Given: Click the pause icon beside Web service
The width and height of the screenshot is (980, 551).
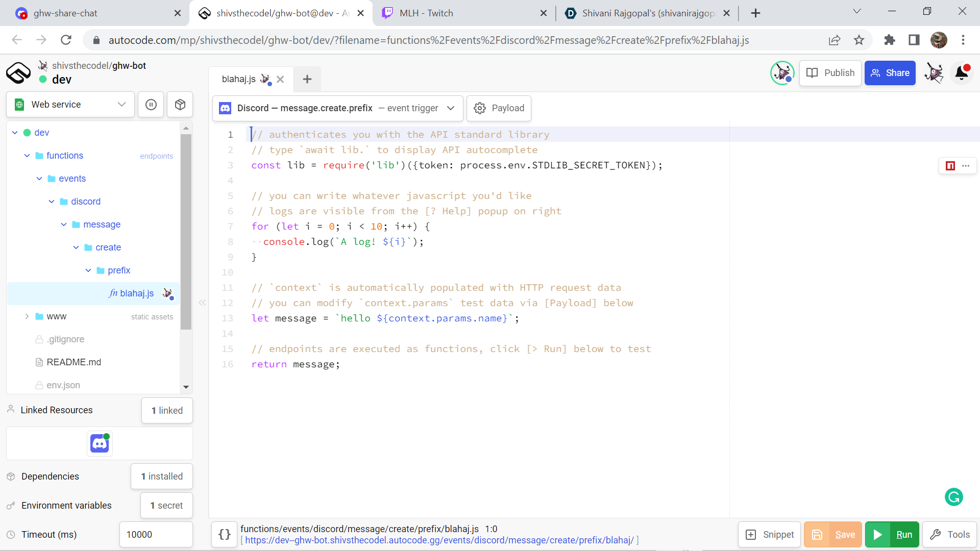Looking at the screenshot, I should pyautogui.click(x=151, y=105).
